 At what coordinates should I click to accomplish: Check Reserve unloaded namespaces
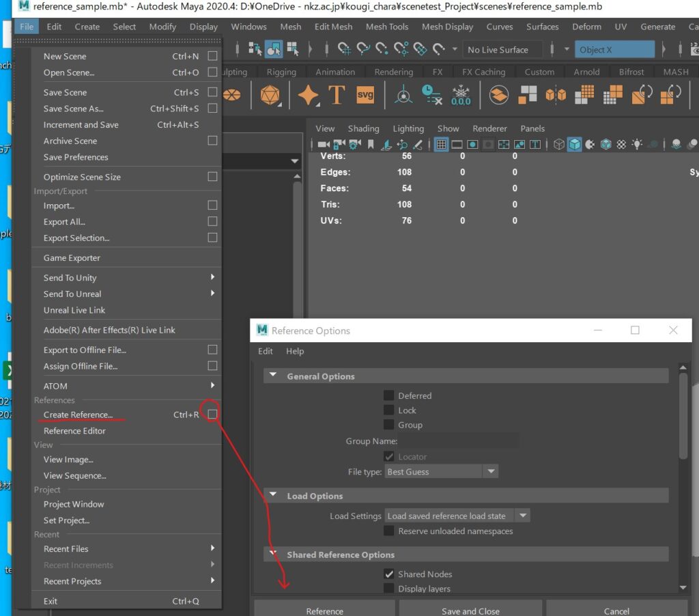point(388,531)
